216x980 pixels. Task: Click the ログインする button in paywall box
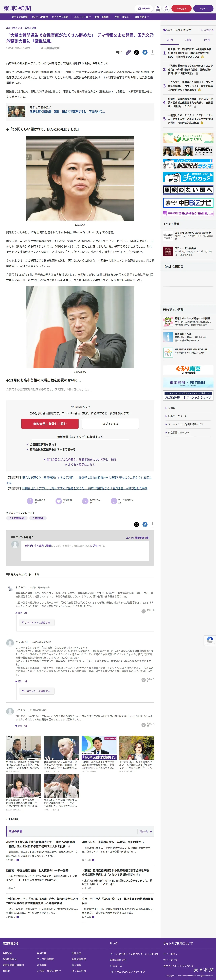point(110,423)
